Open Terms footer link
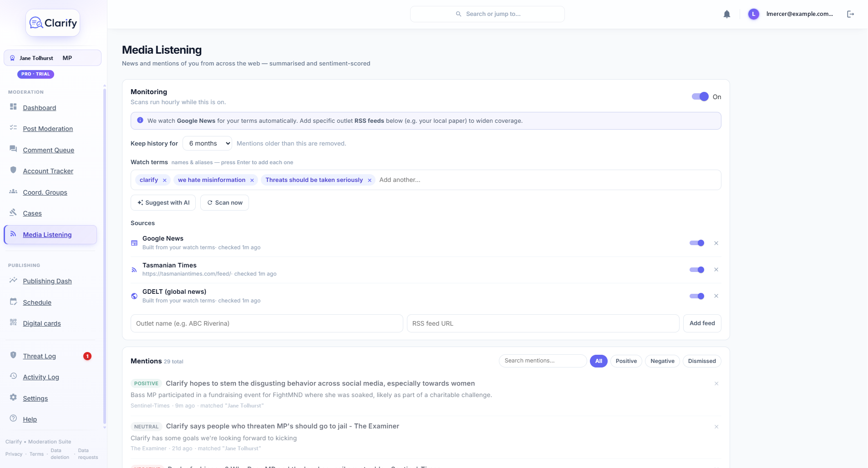Image resolution: width=868 pixels, height=468 pixels. click(36, 454)
